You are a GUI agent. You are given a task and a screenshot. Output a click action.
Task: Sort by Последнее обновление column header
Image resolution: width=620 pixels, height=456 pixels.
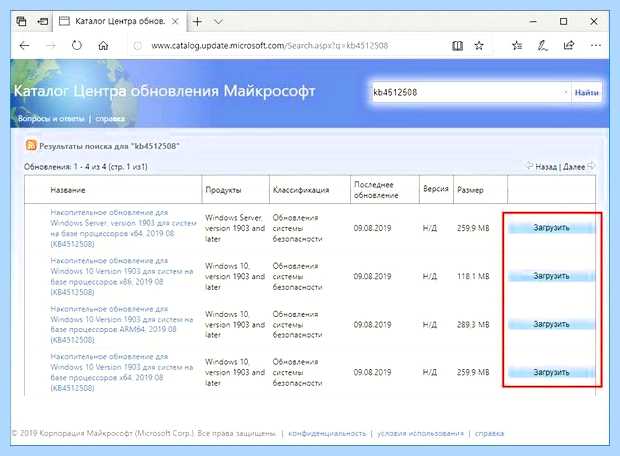tap(376, 190)
